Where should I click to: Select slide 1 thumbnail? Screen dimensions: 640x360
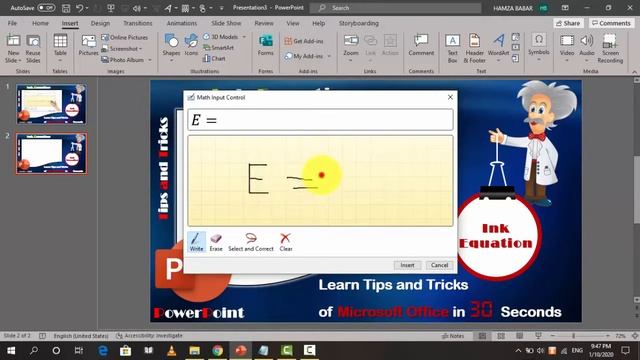click(x=51, y=104)
